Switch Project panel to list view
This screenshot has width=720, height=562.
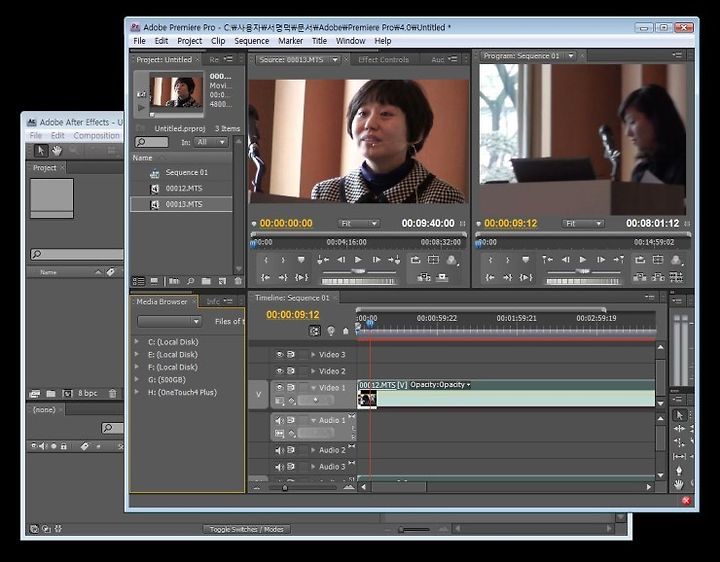pos(138,281)
